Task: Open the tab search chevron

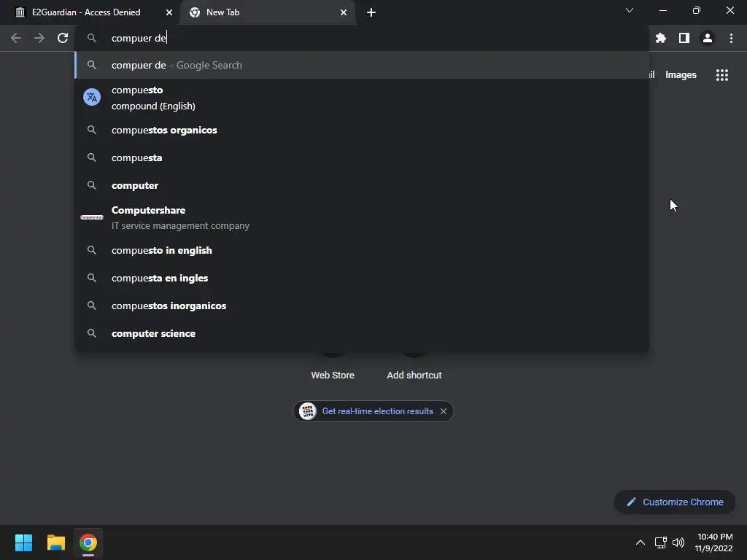Action: click(x=630, y=10)
